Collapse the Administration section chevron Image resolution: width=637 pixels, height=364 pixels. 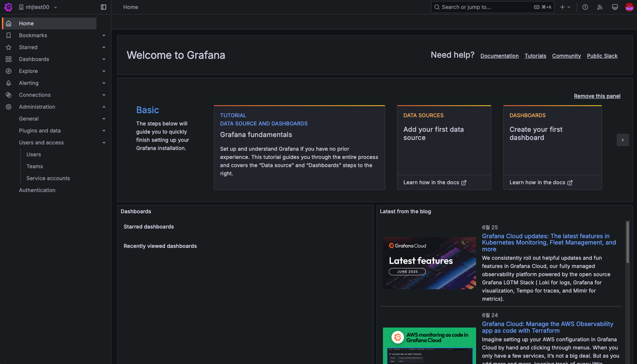(104, 107)
